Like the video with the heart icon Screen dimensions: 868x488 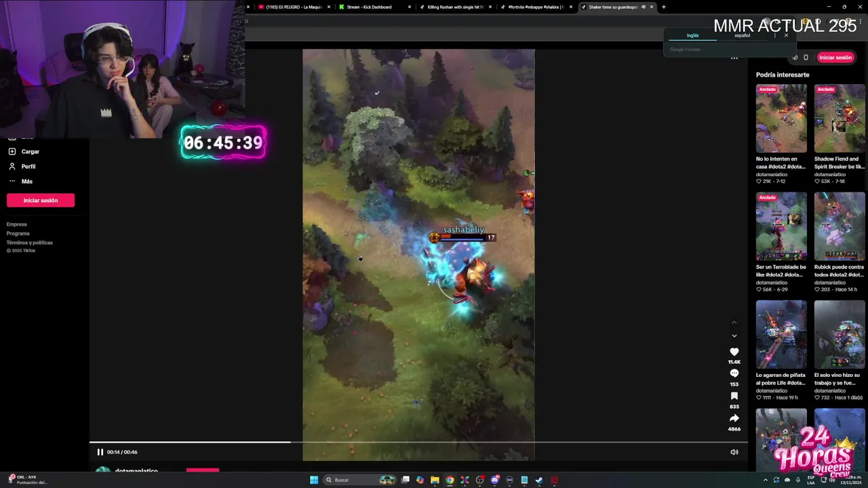734,352
